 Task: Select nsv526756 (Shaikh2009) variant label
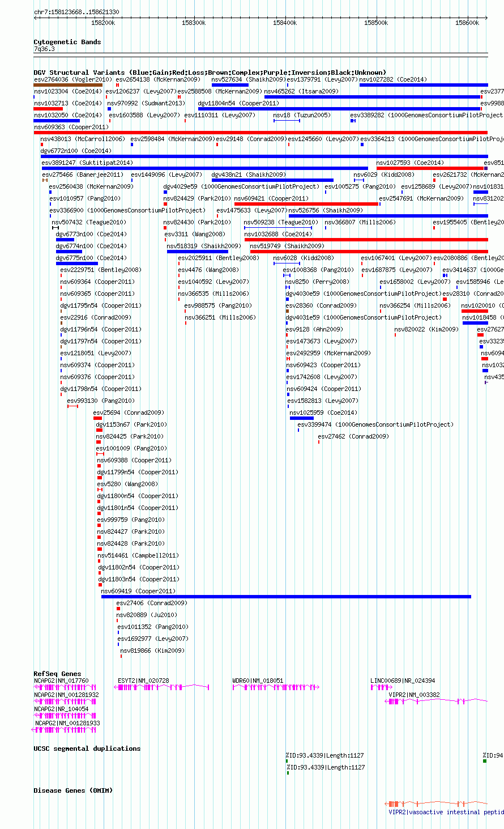point(326,210)
